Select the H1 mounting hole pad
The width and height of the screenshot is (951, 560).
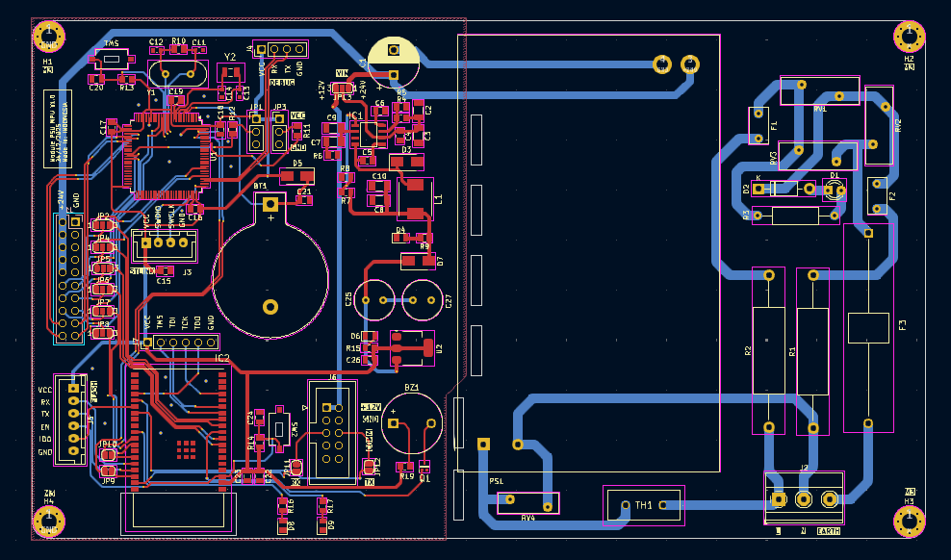point(48,37)
